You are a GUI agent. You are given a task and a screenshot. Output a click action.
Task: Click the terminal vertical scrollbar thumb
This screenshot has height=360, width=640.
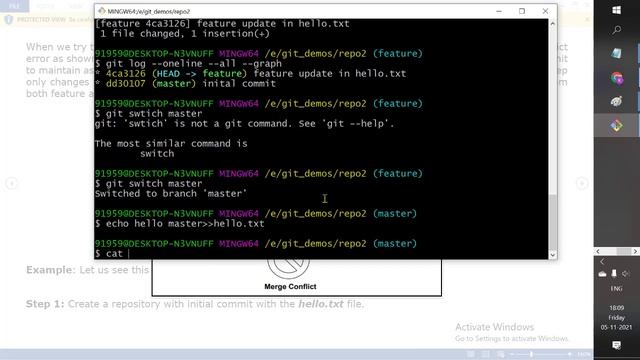pos(553,222)
